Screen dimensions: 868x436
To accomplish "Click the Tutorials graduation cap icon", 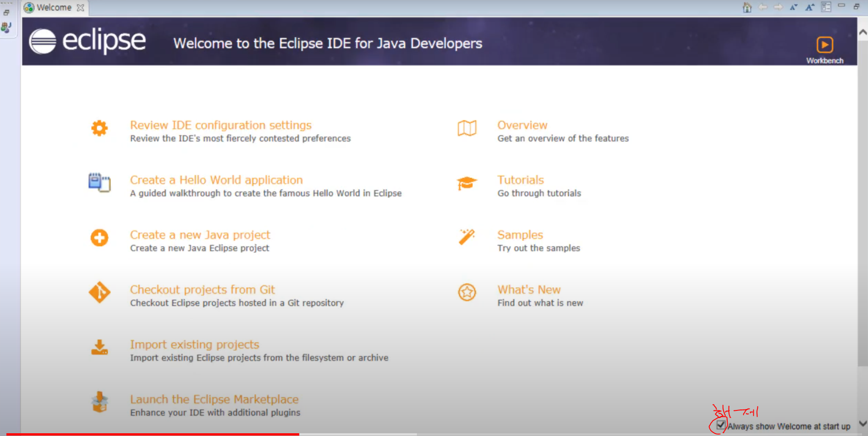I will [x=467, y=183].
